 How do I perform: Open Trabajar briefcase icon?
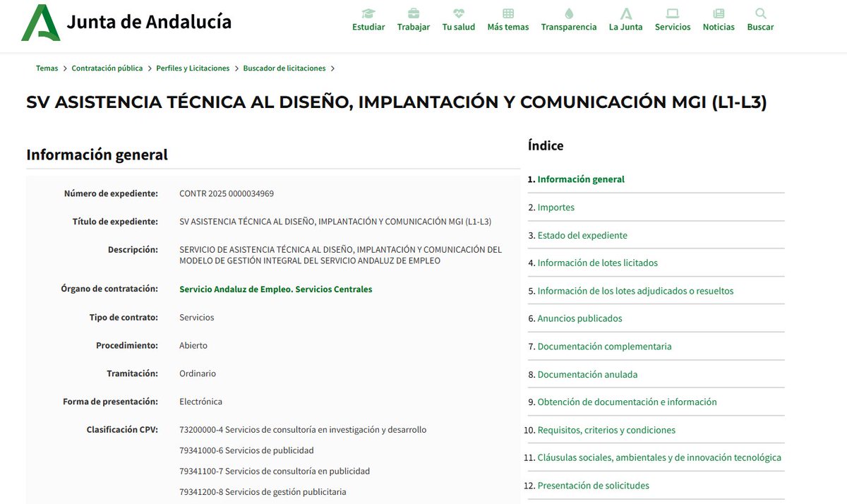point(414,13)
